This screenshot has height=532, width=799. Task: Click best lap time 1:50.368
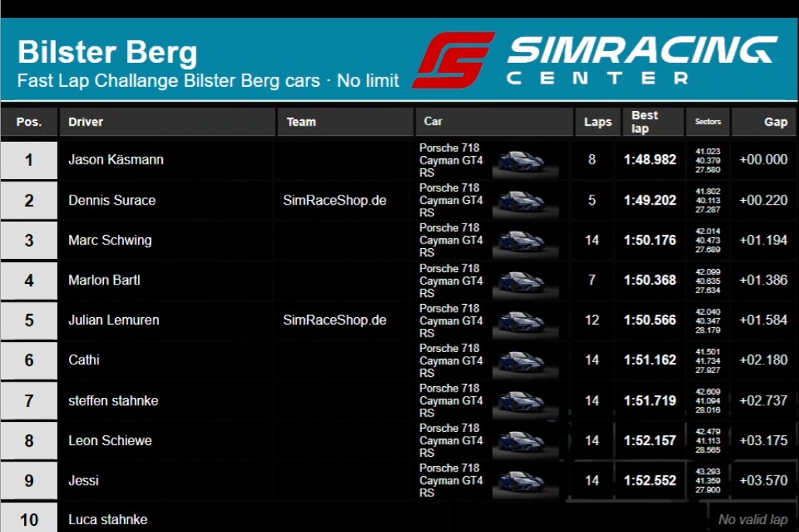(650, 280)
